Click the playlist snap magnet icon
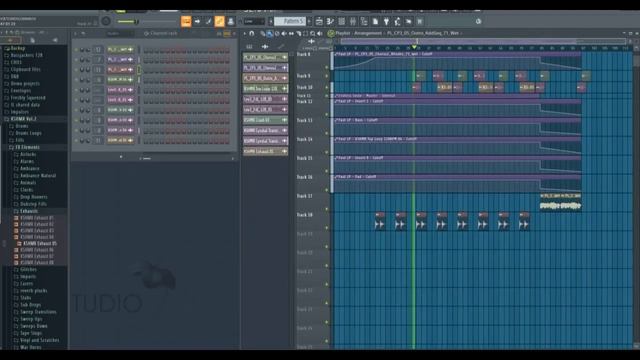 252,33
